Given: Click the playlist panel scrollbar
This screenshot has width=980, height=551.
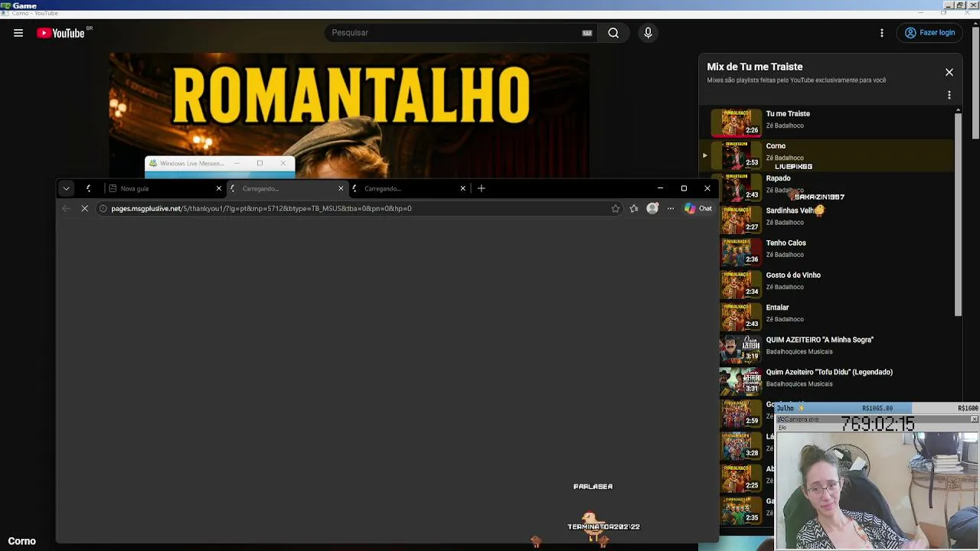Looking at the screenshot, I should (958, 213).
